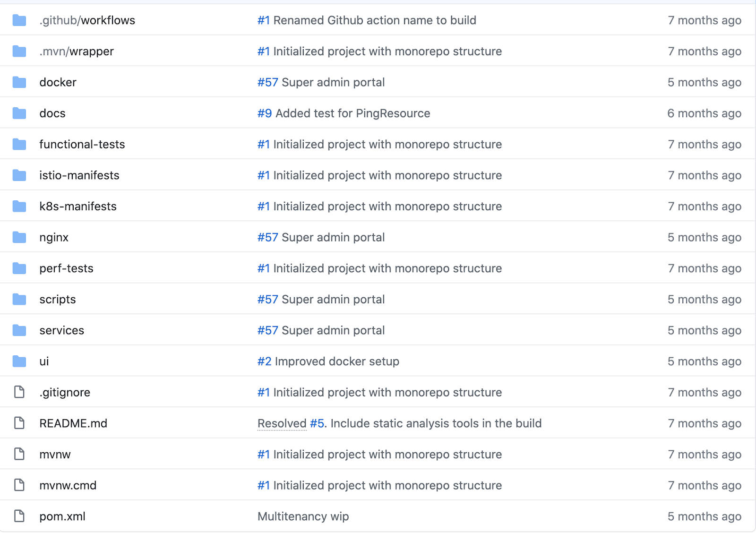This screenshot has height=533, width=756.
Task: Open the #5 issue link in README row
Action: pyautogui.click(x=317, y=423)
